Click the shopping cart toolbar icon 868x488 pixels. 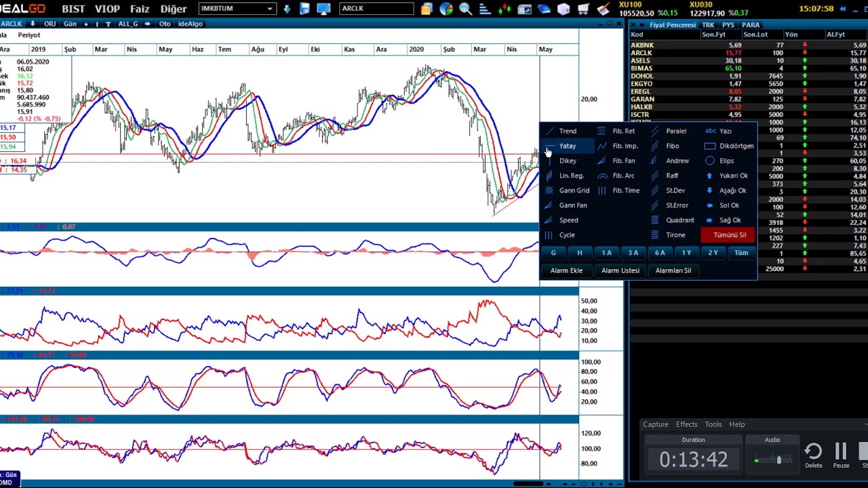coord(583,9)
